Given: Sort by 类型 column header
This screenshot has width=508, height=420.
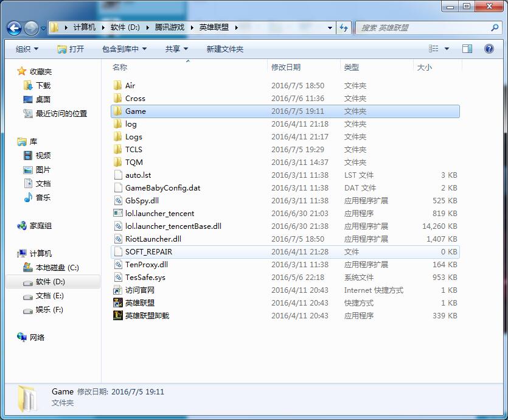Looking at the screenshot, I should [x=351, y=68].
